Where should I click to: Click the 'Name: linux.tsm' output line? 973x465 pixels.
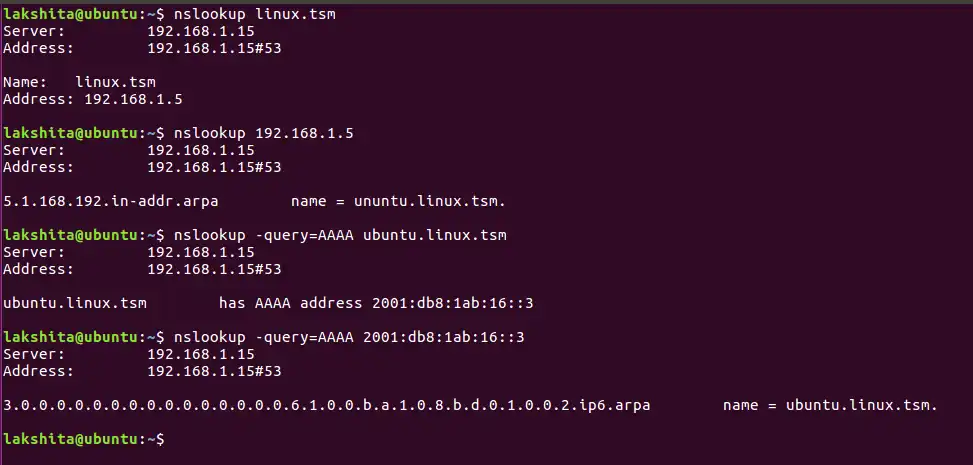pos(80,82)
